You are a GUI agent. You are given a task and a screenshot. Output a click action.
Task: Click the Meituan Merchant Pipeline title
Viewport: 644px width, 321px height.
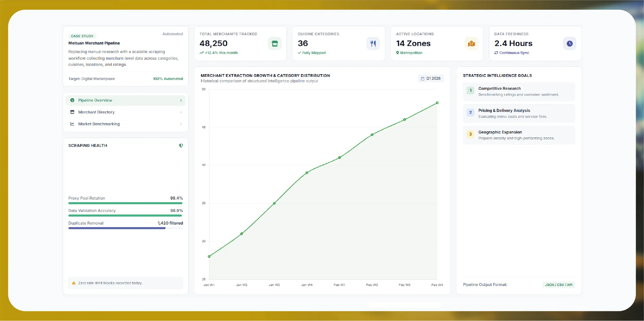click(x=94, y=43)
